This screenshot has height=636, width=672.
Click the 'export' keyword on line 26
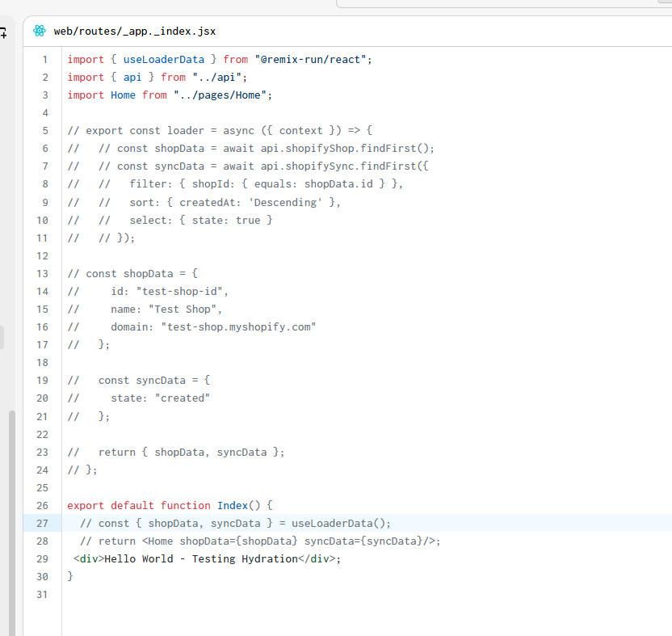pos(86,506)
